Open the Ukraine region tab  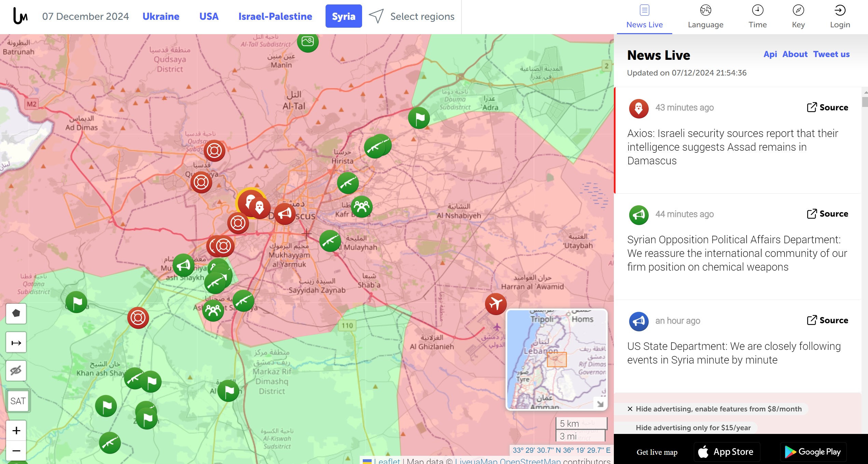click(x=161, y=16)
